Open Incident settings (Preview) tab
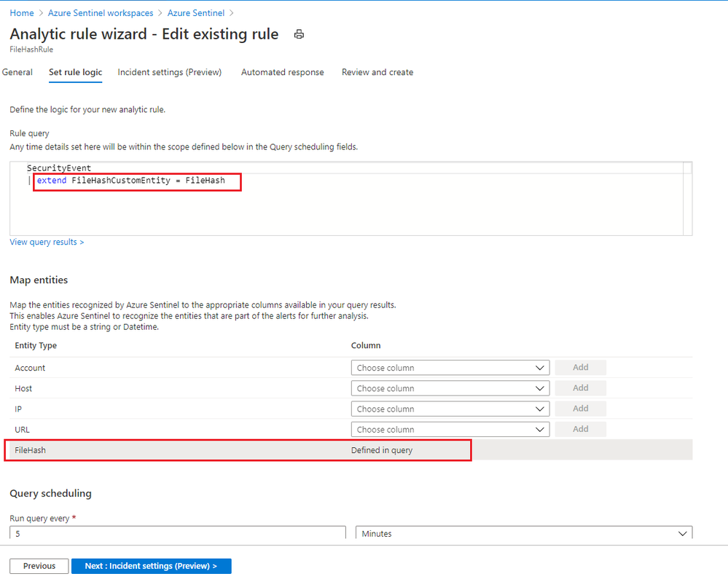Viewport: 728px width, 579px height. (170, 72)
